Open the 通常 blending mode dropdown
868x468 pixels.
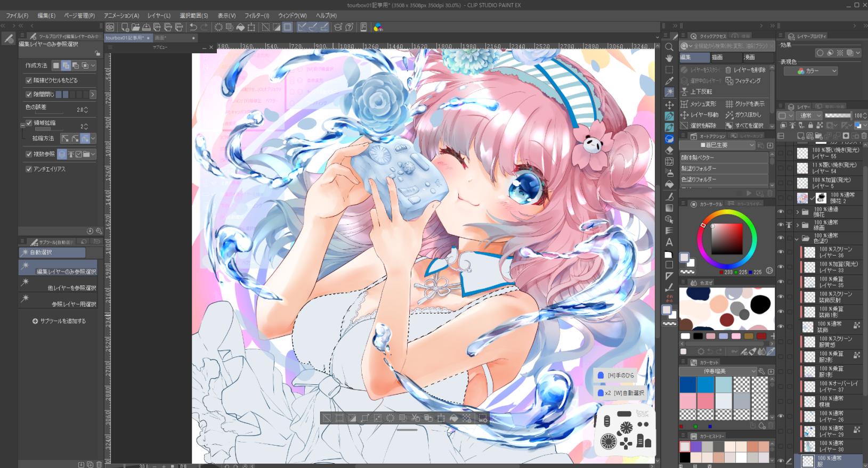(x=808, y=116)
